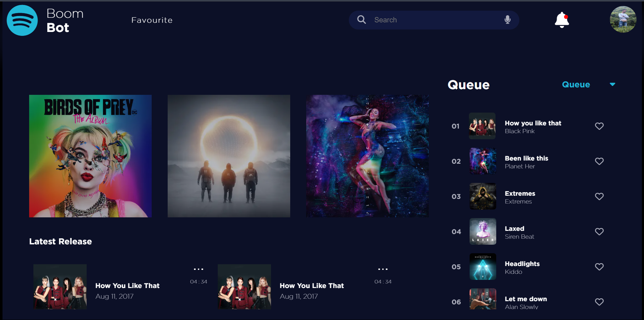Switch to the Queue view

pyautogui.click(x=575, y=85)
